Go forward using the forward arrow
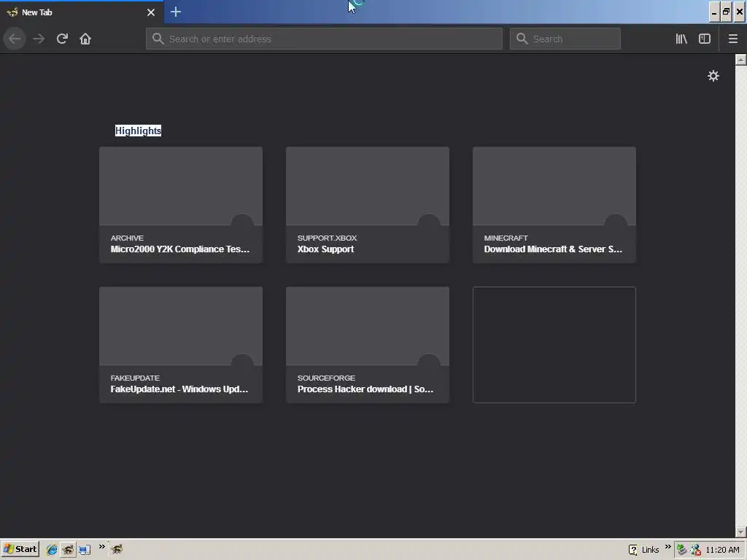747x560 pixels. [39, 39]
